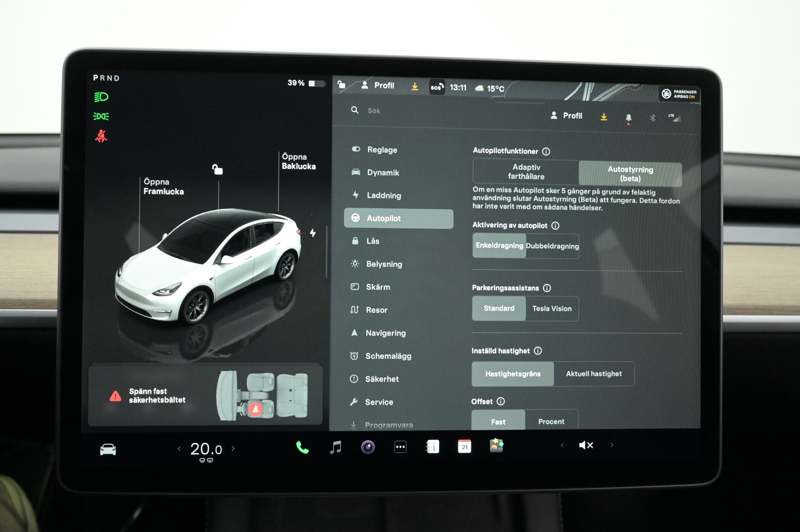The height and width of the screenshot is (532, 800).
Task: Click the Bluetooth icon
Action: click(x=652, y=118)
